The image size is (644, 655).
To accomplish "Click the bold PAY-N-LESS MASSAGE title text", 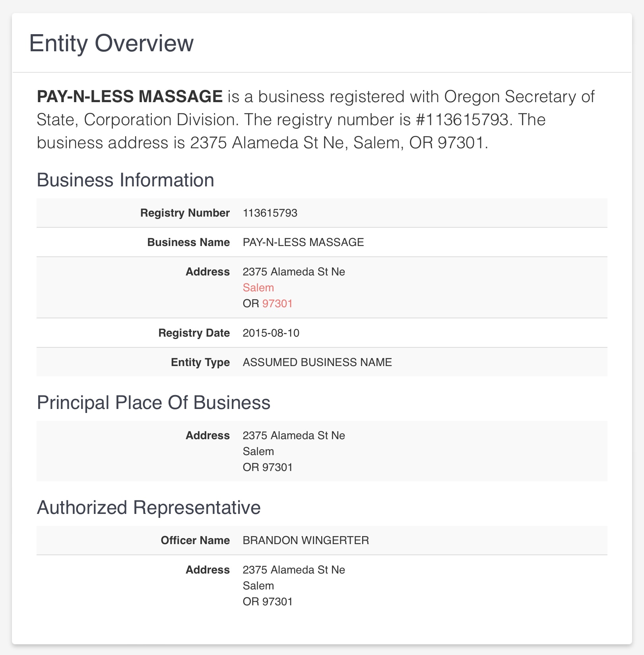I will tap(130, 97).
